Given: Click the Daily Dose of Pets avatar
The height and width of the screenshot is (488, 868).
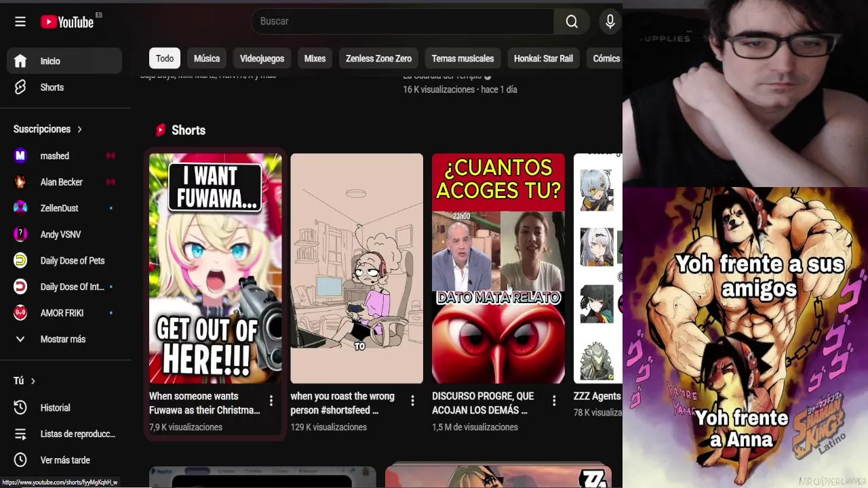Looking at the screenshot, I should point(20,261).
